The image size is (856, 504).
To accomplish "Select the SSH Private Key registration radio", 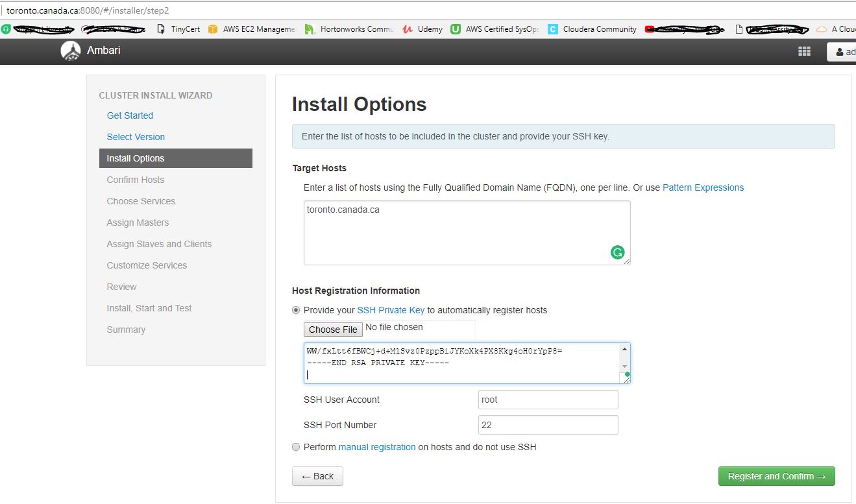I will [x=296, y=309].
